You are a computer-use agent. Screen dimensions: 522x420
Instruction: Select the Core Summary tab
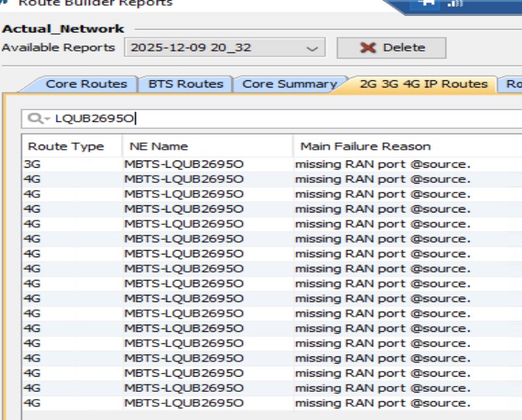click(x=289, y=84)
